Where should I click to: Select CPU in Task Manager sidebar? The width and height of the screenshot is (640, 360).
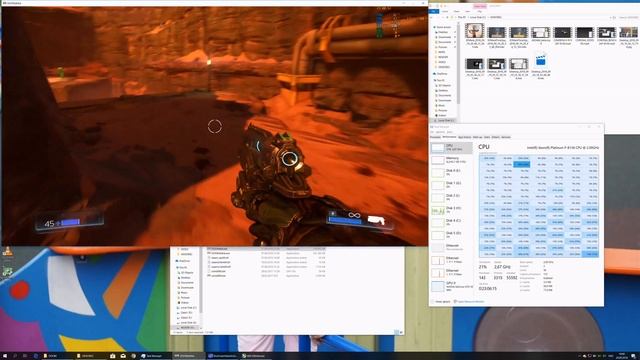(451, 147)
